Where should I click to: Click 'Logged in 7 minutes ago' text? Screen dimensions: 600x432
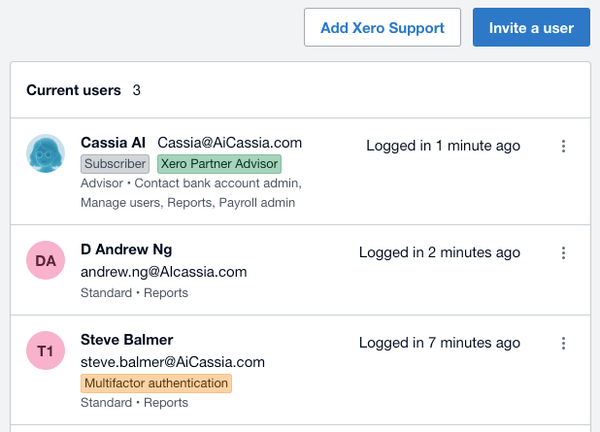tap(440, 343)
